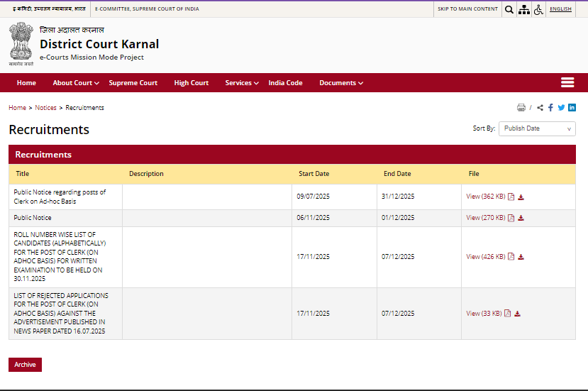
Task: View the 362 KB file
Action: click(x=486, y=197)
